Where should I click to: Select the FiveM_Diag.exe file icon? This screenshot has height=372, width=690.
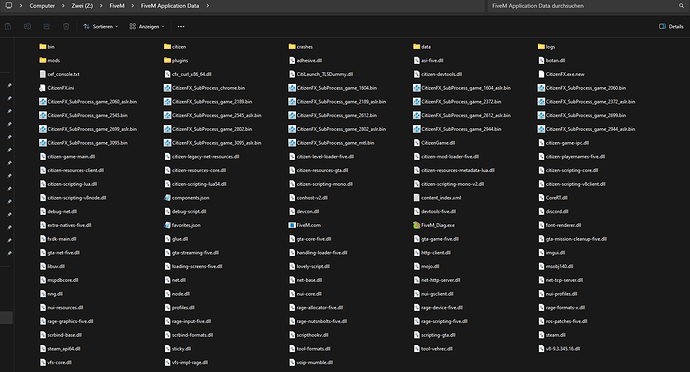(416, 225)
